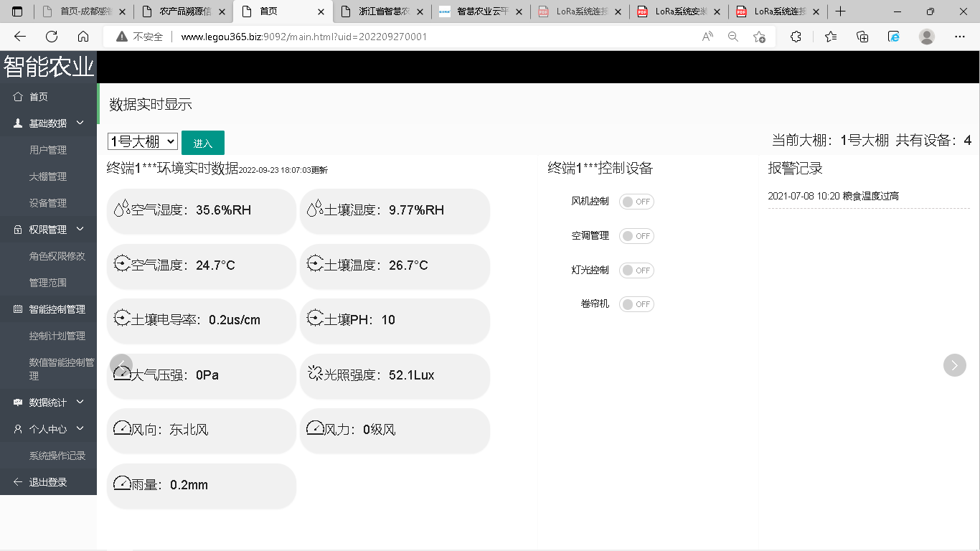
Task: Open the browser profile avatar
Action: tap(927, 37)
